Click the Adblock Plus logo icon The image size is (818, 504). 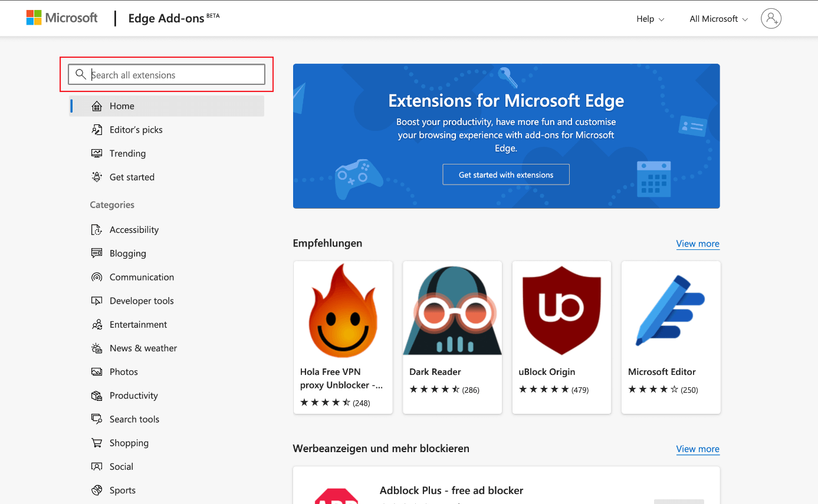pos(336,496)
